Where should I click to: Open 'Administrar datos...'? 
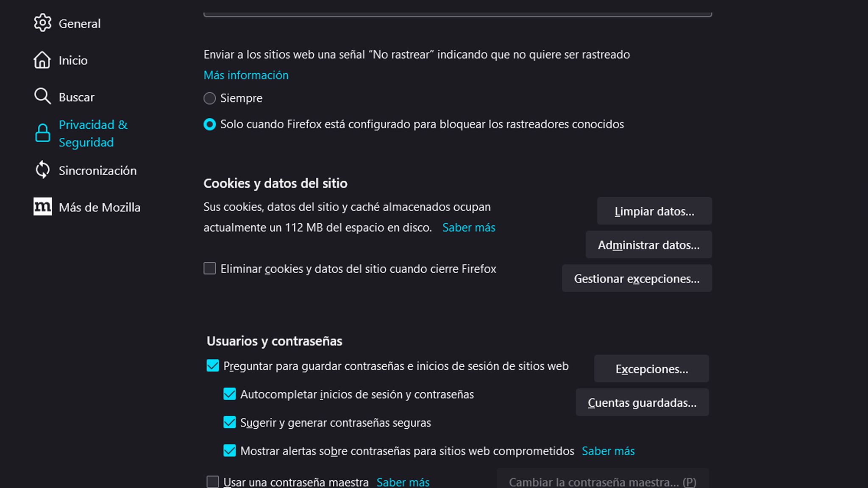click(x=648, y=244)
